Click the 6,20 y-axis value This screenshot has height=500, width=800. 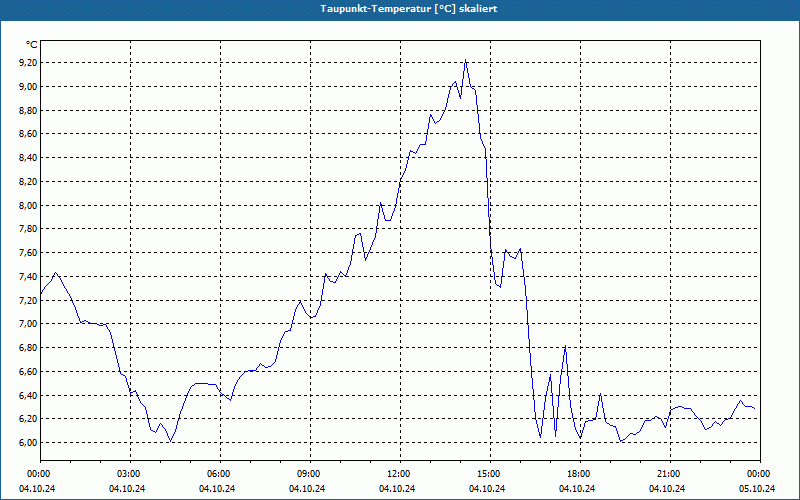coord(28,418)
